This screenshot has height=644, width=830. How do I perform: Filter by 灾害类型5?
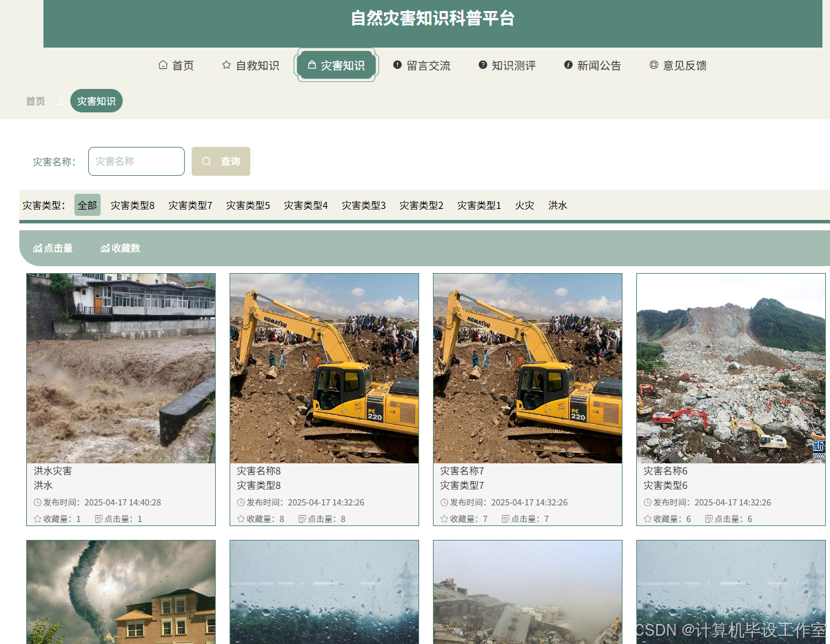click(x=248, y=205)
